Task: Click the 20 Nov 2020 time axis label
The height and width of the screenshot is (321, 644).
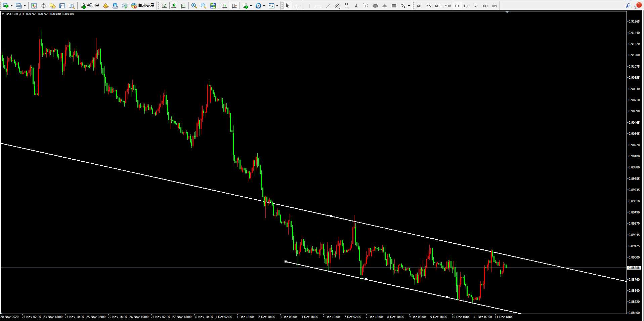Action: point(10,317)
